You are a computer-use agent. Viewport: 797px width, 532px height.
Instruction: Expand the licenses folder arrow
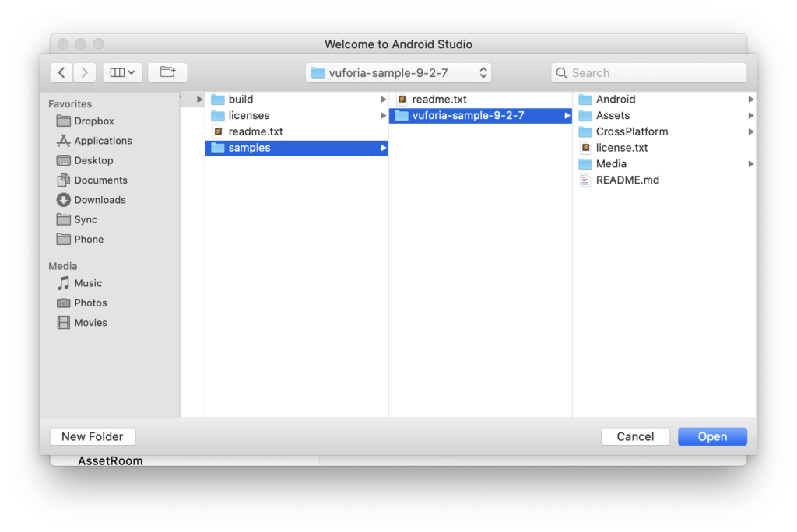tap(383, 116)
